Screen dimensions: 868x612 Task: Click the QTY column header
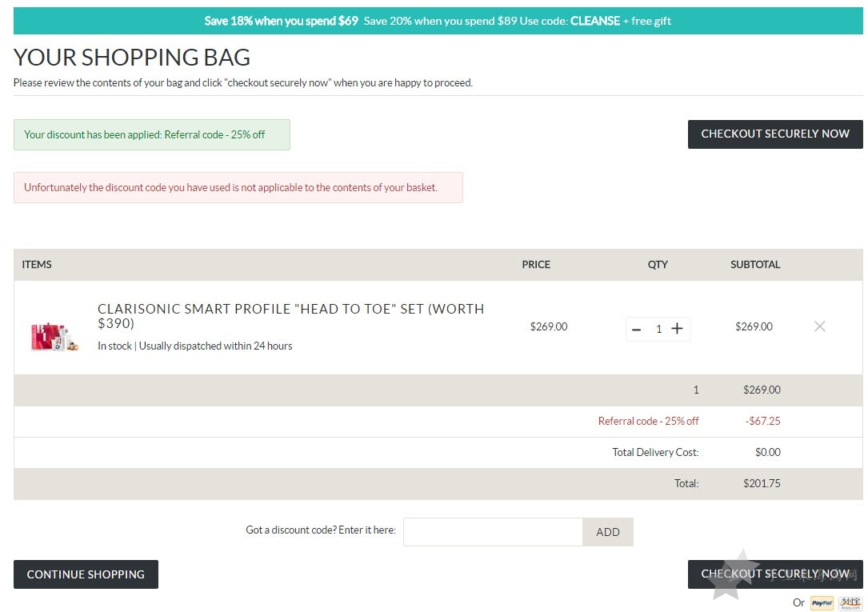[x=658, y=265]
